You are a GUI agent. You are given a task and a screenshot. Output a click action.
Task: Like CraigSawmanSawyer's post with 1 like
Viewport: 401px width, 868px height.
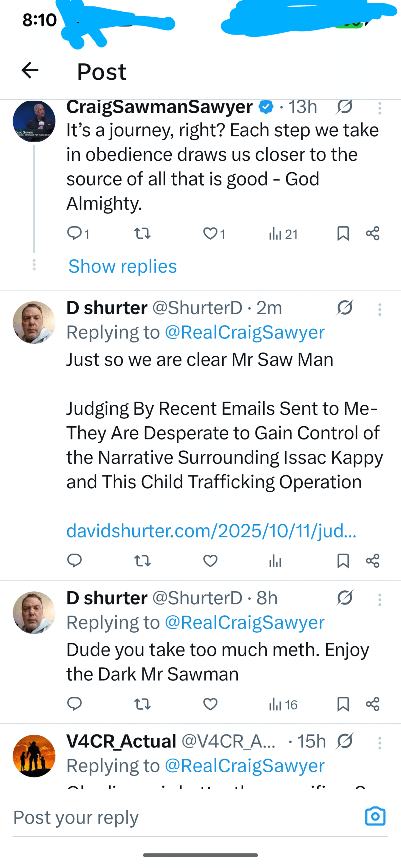click(x=210, y=233)
